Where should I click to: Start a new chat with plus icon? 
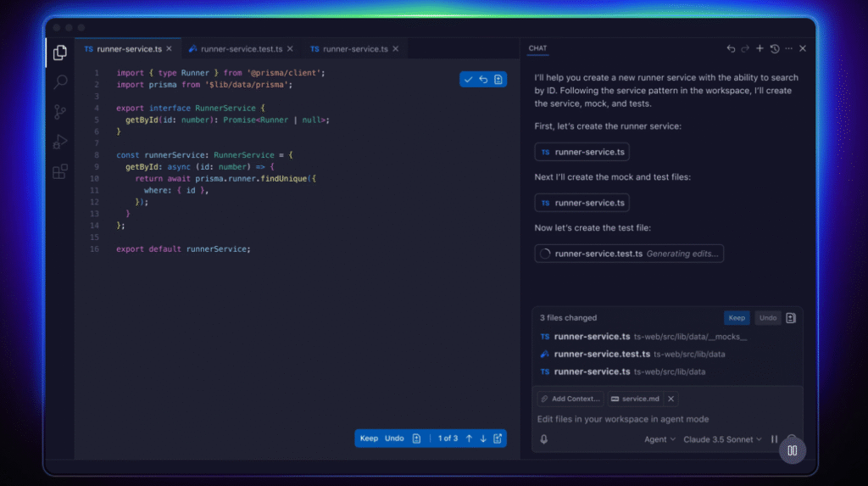click(760, 49)
